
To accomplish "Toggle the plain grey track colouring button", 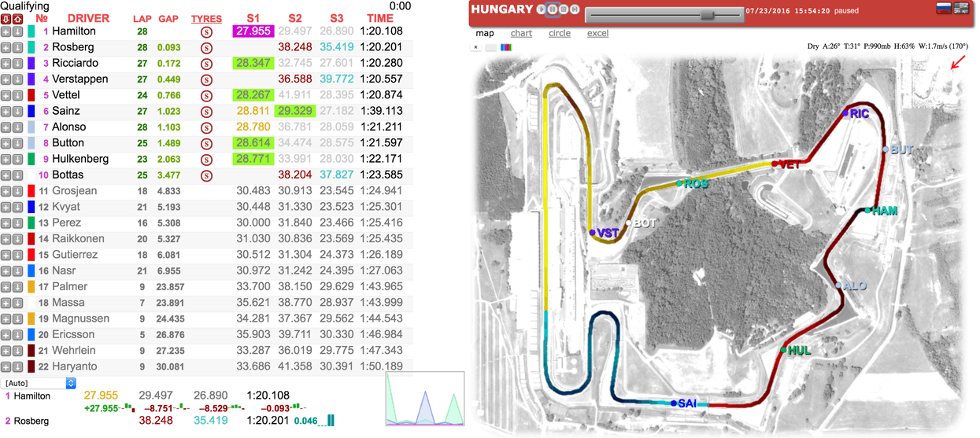I will pyautogui.click(x=490, y=47).
